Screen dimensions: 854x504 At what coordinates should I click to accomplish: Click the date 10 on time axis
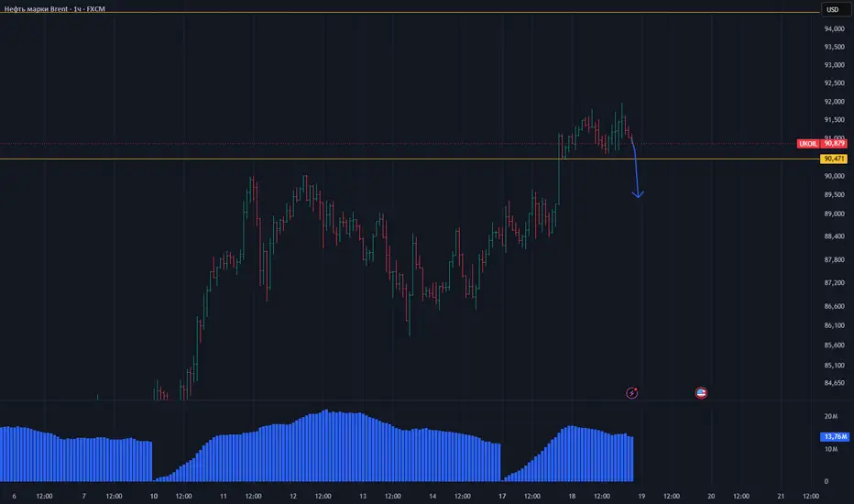click(x=154, y=497)
